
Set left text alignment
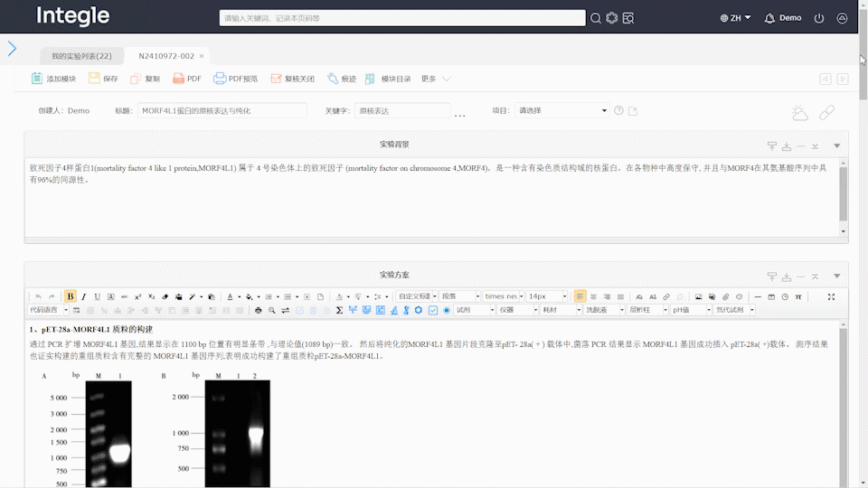(x=580, y=296)
